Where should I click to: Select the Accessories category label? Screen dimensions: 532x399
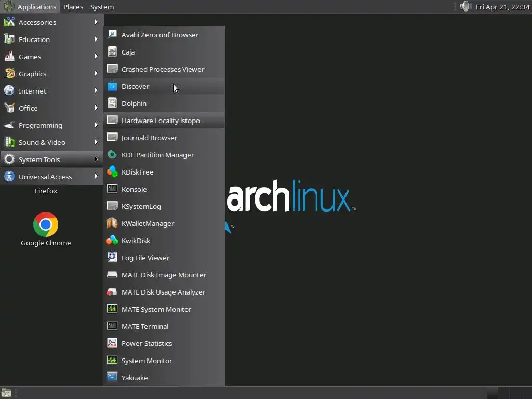37,22
